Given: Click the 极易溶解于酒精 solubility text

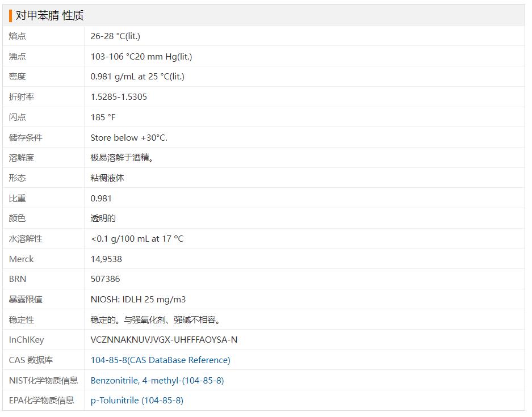Looking at the screenshot, I should [x=122, y=158].
